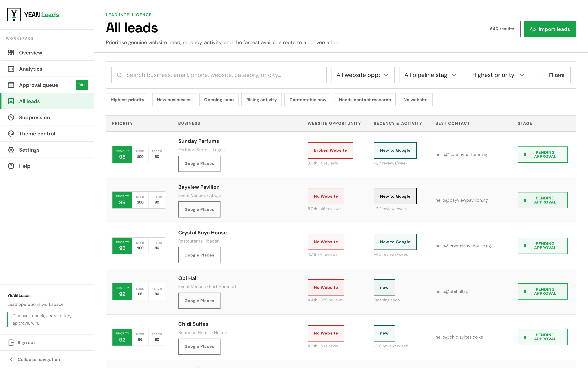Click email hello@bayviewpavilion.ng
This screenshot has width=588, height=368.
[x=461, y=200]
